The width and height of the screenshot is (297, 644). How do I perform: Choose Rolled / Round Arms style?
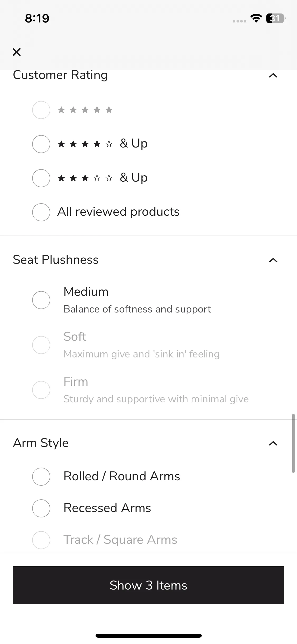[41, 477]
